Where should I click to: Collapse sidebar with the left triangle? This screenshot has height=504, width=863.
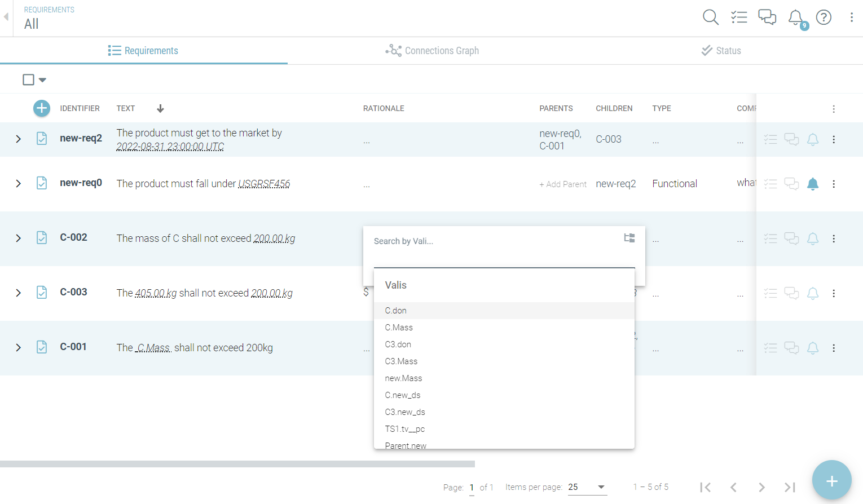[x=6, y=17]
